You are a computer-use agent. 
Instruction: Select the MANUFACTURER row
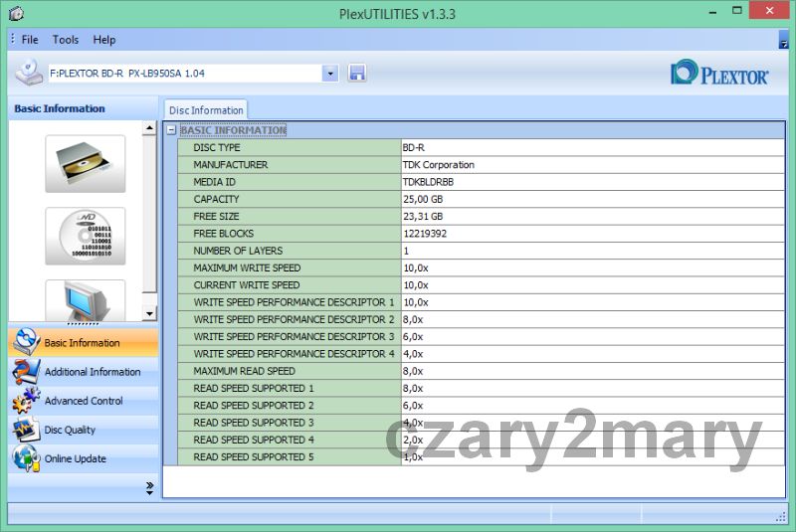click(481, 165)
